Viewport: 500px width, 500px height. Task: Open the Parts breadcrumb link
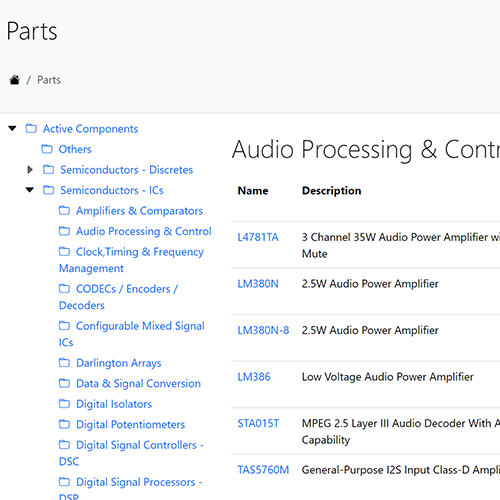tap(49, 80)
